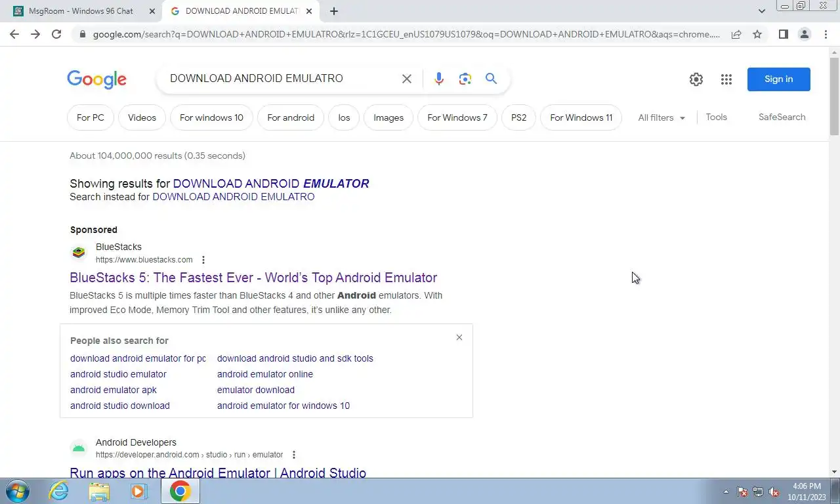Open Windows Explorer from the taskbar
This screenshot has width=840, height=504.
[x=99, y=491]
